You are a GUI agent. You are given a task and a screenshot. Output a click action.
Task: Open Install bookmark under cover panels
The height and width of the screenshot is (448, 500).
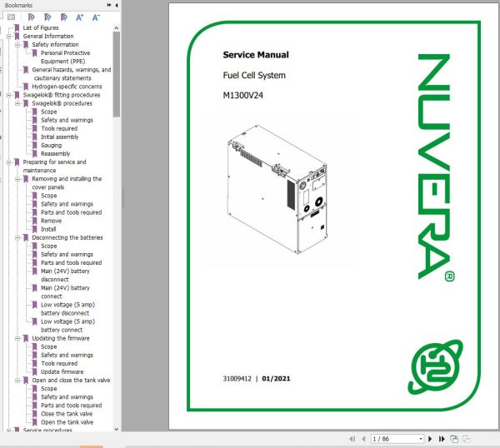pyautogui.click(x=48, y=229)
